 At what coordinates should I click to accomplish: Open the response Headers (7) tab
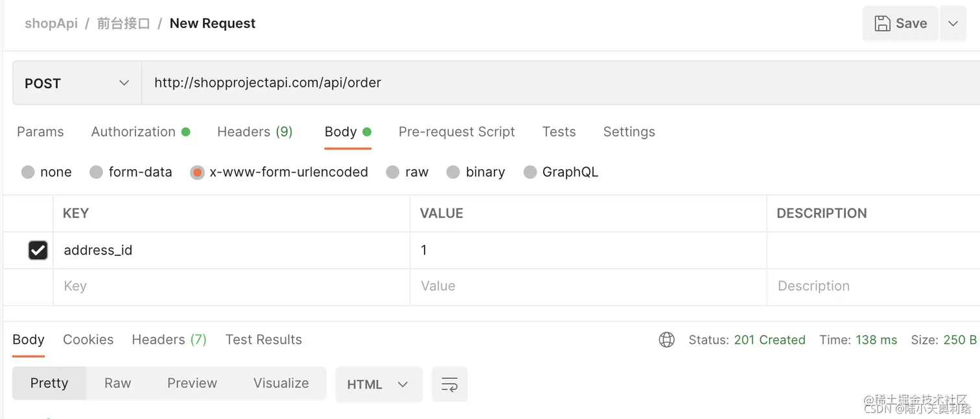[169, 340]
